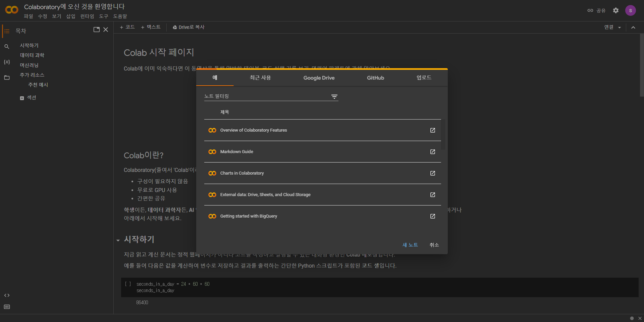Open the settings gear icon
The height and width of the screenshot is (322, 644).
tap(616, 10)
